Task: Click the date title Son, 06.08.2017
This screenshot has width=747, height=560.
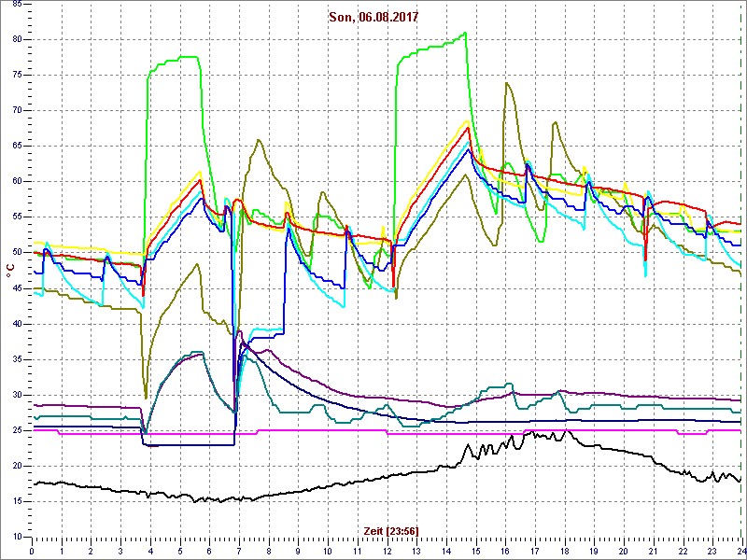Action: (x=373, y=18)
